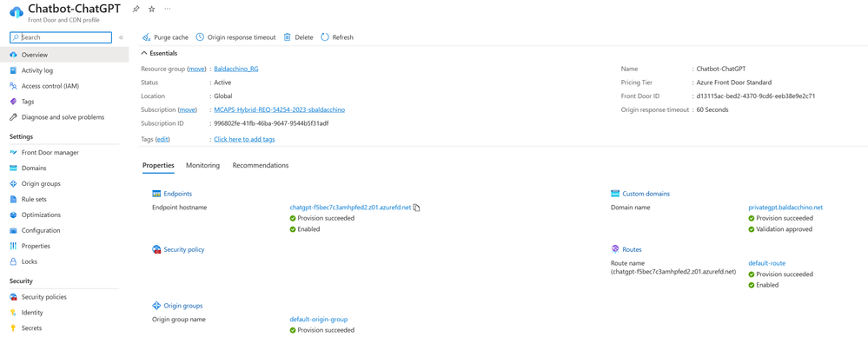This screenshot has width=868, height=337.
Task: Click Origin response timeout toolbar button
Action: pos(235,37)
